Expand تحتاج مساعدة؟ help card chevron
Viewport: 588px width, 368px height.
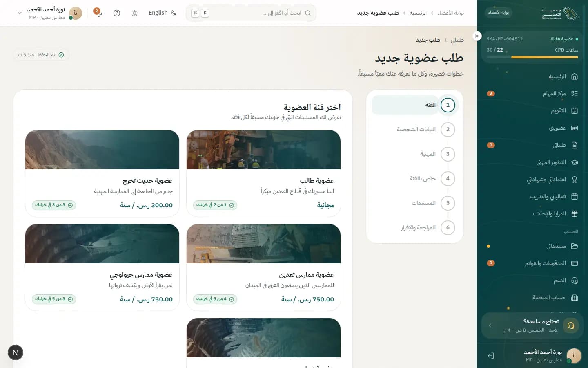pos(490,325)
